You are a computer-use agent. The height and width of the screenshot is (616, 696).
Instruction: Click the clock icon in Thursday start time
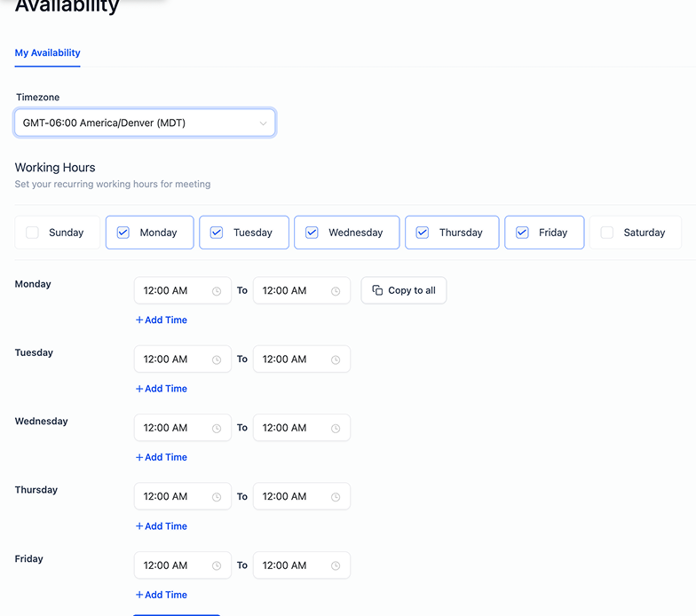click(x=217, y=497)
